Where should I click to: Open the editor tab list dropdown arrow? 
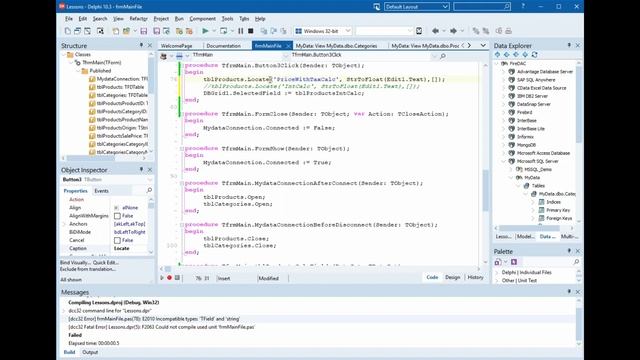(483, 45)
